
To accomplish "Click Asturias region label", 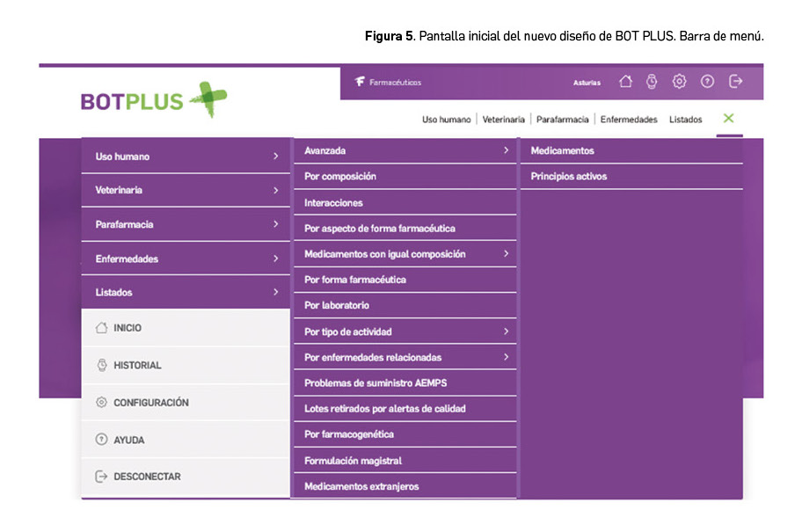I will click(587, 83).
